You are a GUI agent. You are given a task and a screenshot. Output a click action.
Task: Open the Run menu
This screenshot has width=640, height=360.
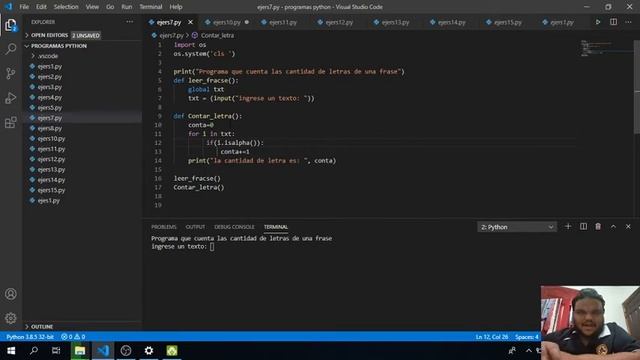pyautogui.click(x=127, y=7)
